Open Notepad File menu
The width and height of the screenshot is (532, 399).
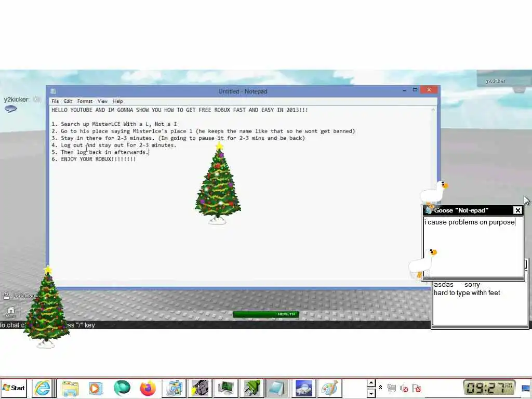[x=55, y=101]
